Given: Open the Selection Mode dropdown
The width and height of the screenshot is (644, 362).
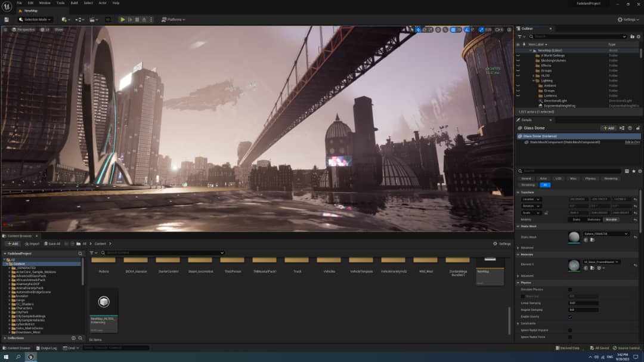Looking at the screenshot, I should point(35,19).
